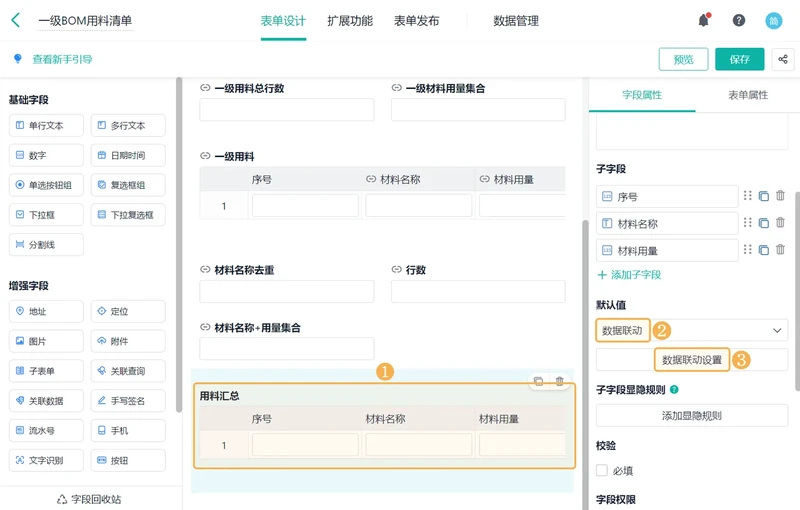Go to the 数据管理 tab

(516, 21)
